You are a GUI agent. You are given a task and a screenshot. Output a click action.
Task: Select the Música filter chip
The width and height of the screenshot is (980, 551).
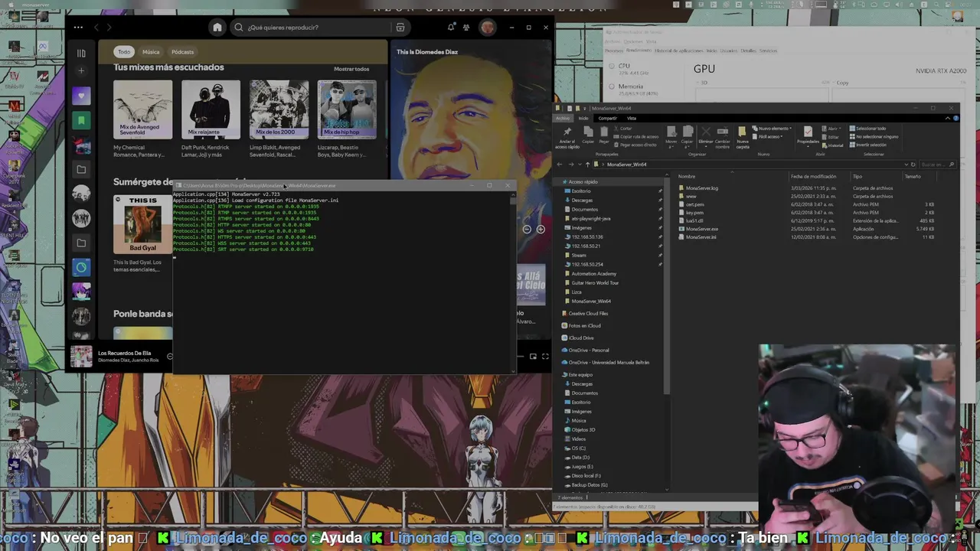coord(151,52)
